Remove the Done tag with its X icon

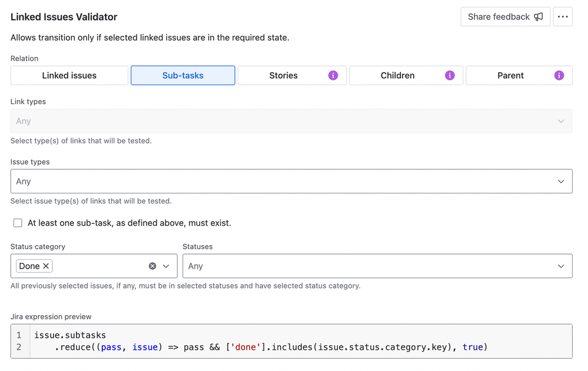[x=45, y=266]
